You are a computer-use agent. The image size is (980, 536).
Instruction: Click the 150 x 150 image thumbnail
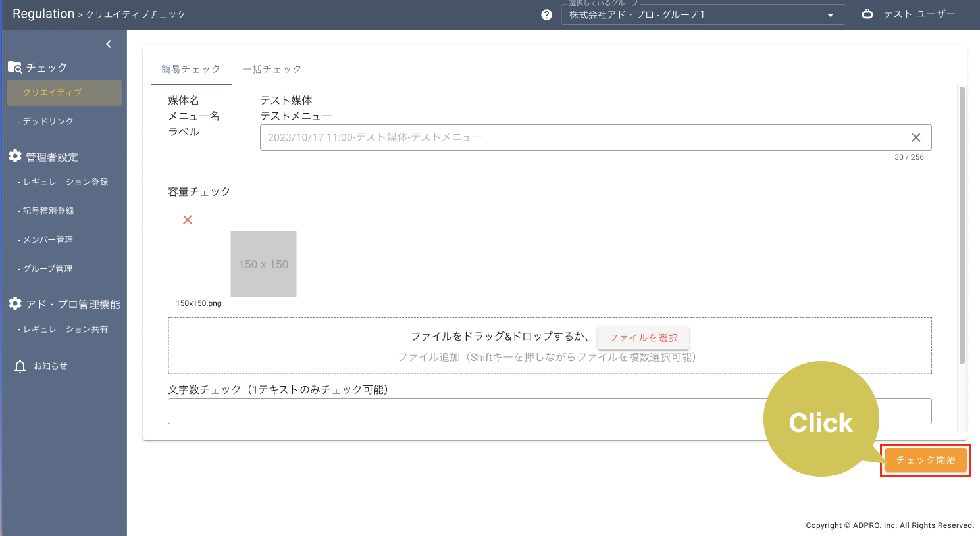pyautogui.click(x=263, y=264)
